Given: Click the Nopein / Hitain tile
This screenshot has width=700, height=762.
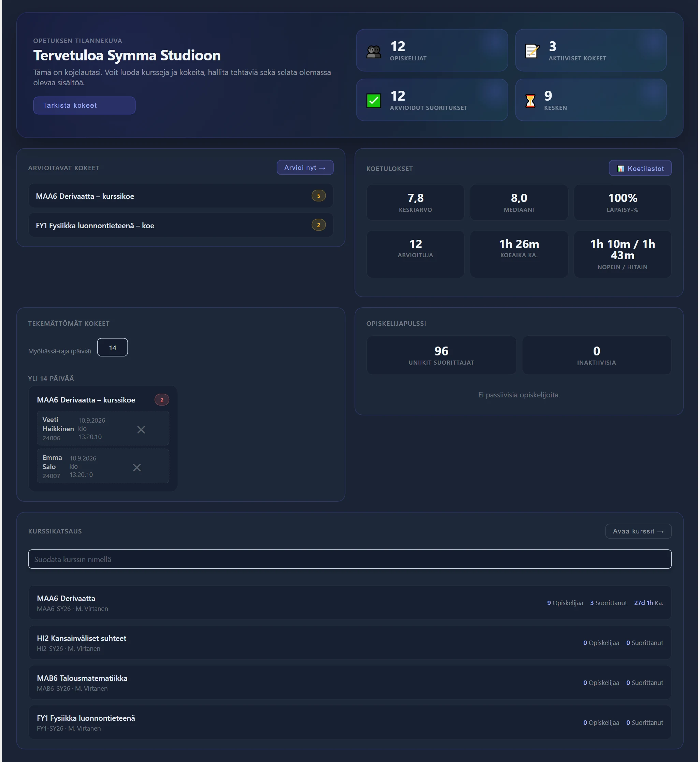Looking at the screenshot, I should [x=622, y=254].
